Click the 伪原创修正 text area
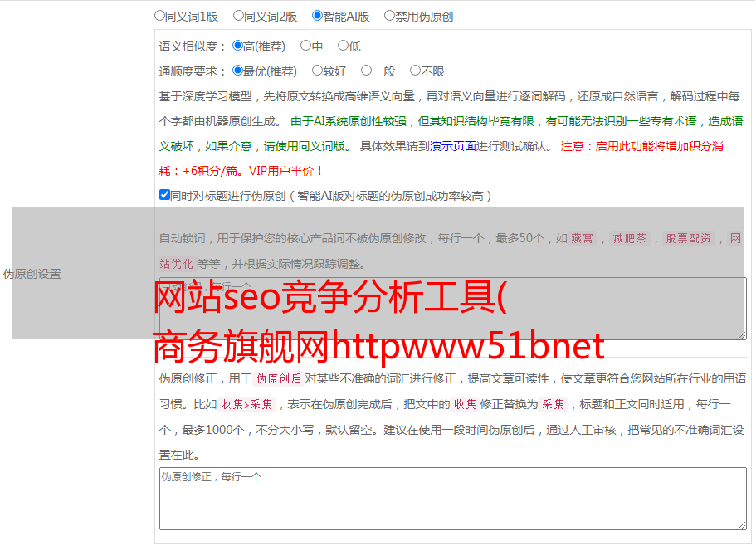Image resolution: width=756 pixels, height=546 pixels. pos(453,499)
